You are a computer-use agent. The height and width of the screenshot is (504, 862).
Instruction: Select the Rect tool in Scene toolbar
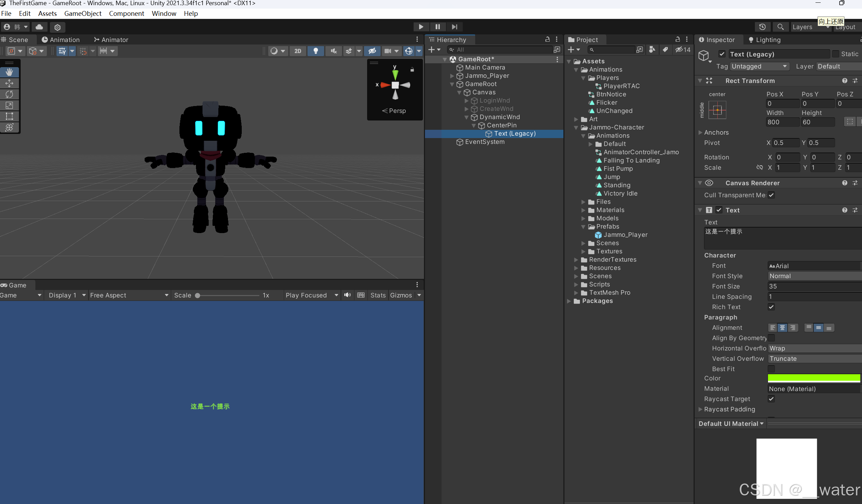click(9, 116)
